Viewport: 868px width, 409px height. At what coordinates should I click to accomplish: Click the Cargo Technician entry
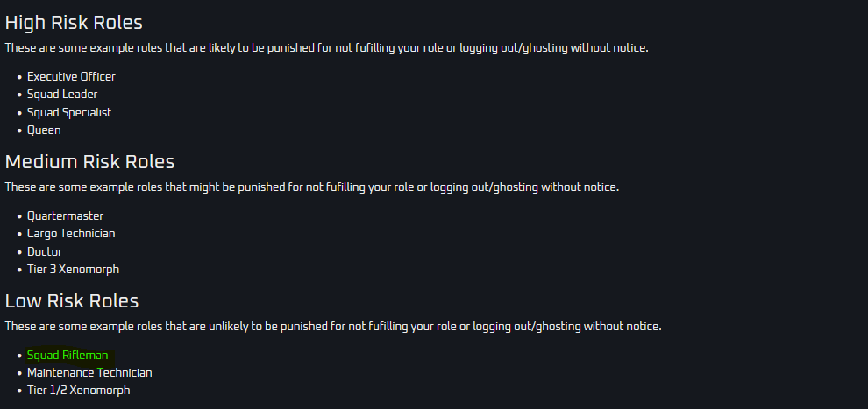tap(71, 234)
